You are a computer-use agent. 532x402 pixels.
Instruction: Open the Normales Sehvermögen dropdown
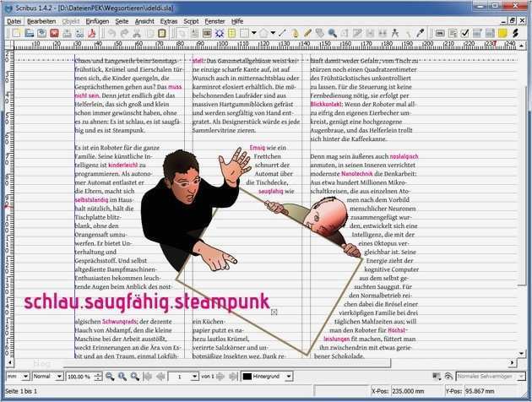coord(521,377)
